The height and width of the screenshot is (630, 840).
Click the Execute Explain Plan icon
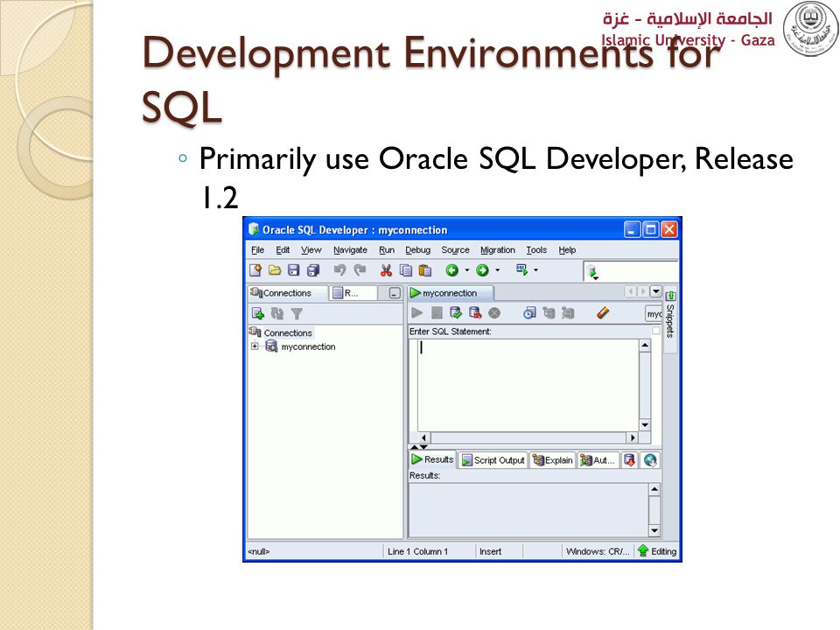(549, 313)
